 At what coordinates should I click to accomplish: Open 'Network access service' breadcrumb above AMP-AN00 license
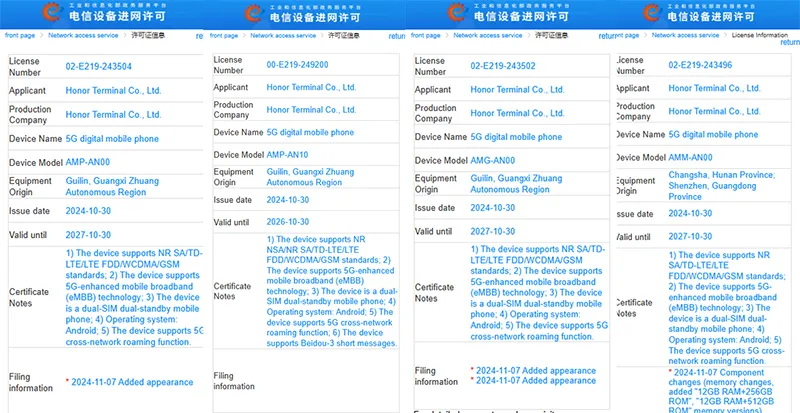pyautogui.click(x=83, y=35)
